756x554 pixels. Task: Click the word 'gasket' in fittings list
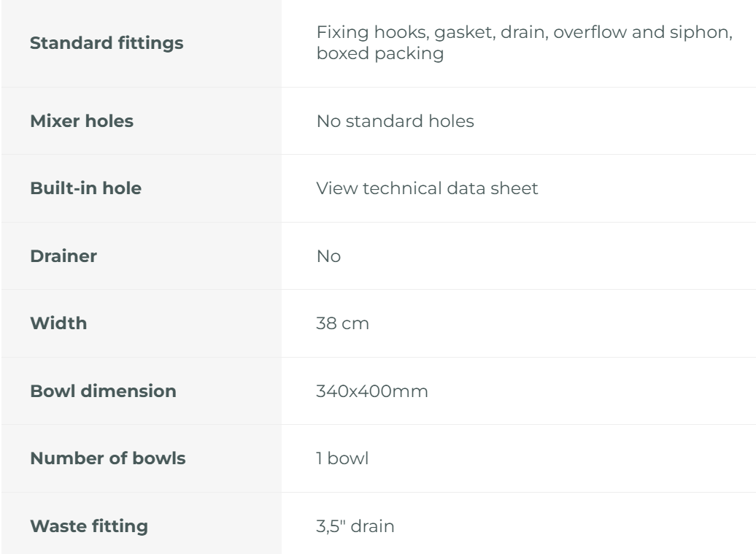click(447, 34)
